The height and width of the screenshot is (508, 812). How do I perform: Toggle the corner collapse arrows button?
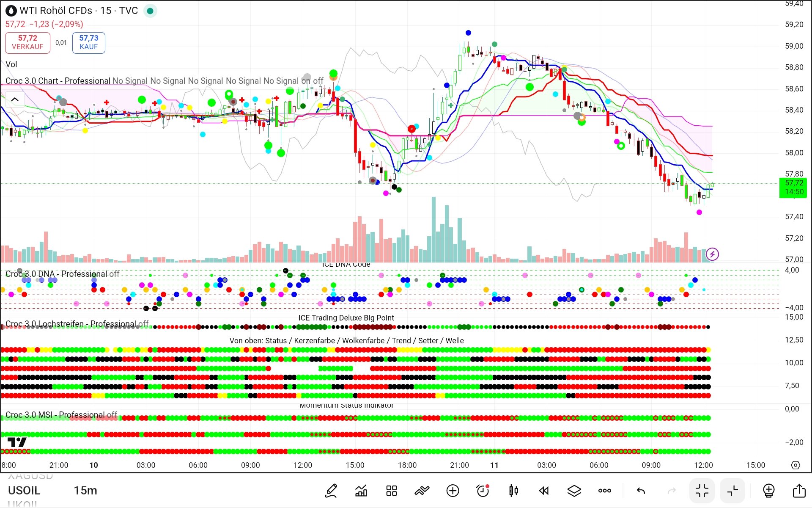732,491
